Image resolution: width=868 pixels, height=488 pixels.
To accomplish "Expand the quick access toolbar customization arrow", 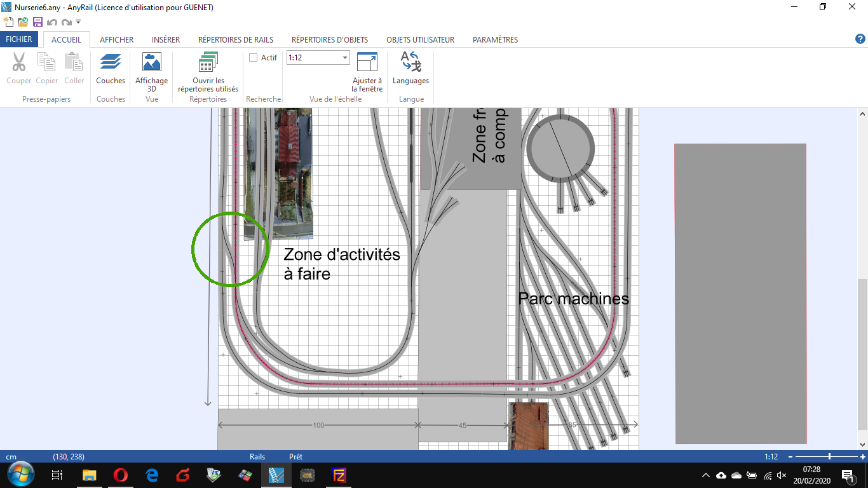I will click(x=78, y=22).
